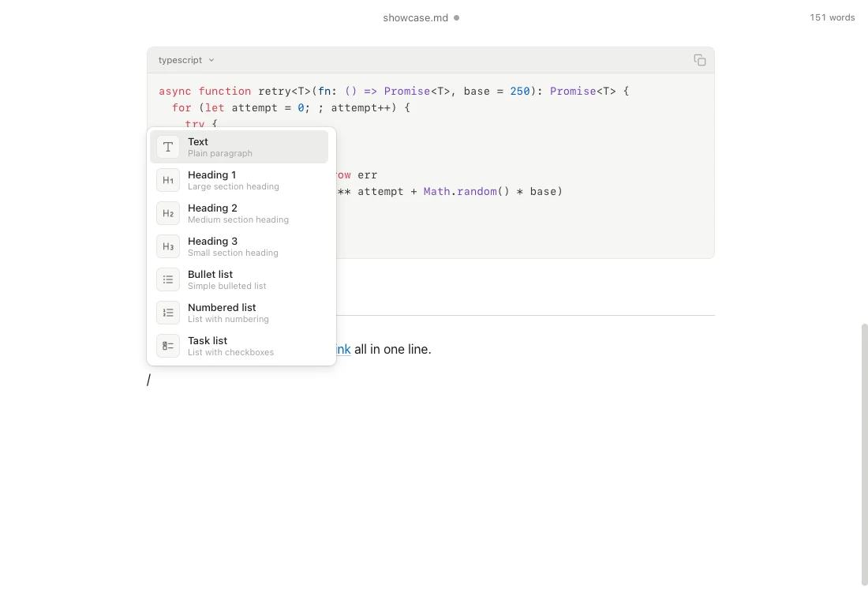Screen dimensions: 868x600
Task: Click 'Math.random()' in the code block
Action: coord(466,192)
